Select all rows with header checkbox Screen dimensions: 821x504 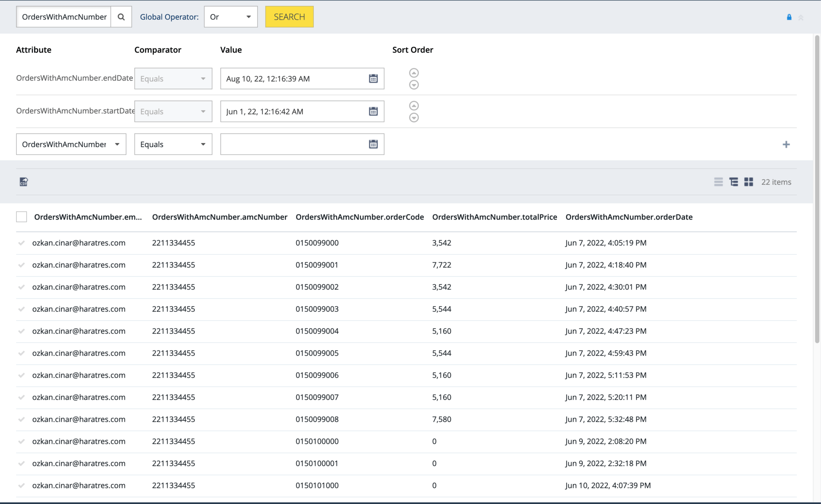(21, 217)
